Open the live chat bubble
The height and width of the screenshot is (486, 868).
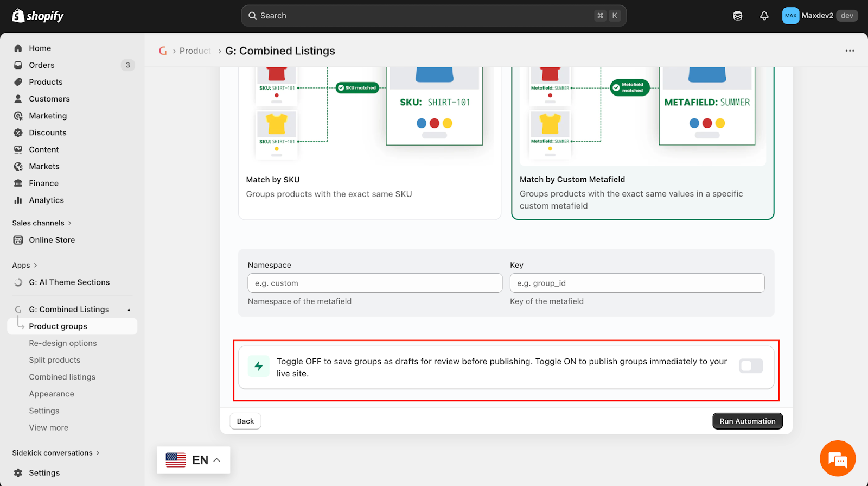pos(838,459)
